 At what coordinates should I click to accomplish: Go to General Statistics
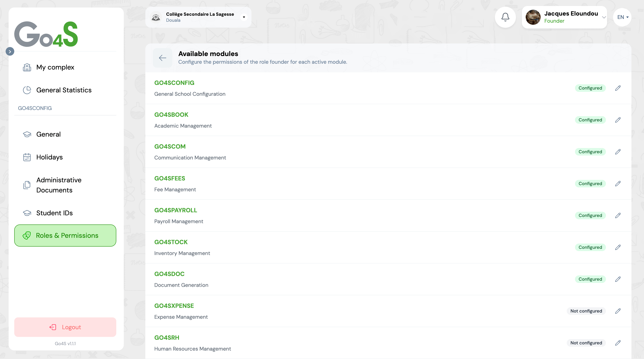click(64, 90)
